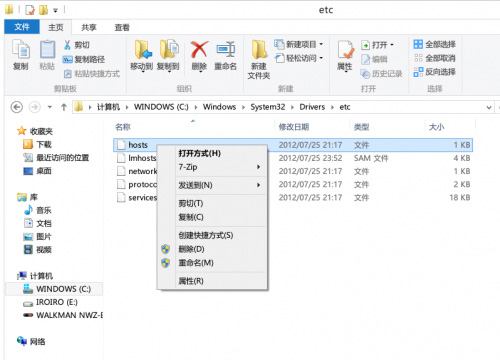Image resolution: width=500 pixels, height=360 pixels.
Task: Choose Rename (重命名(M)) in context menu
Action: point(213,263)
